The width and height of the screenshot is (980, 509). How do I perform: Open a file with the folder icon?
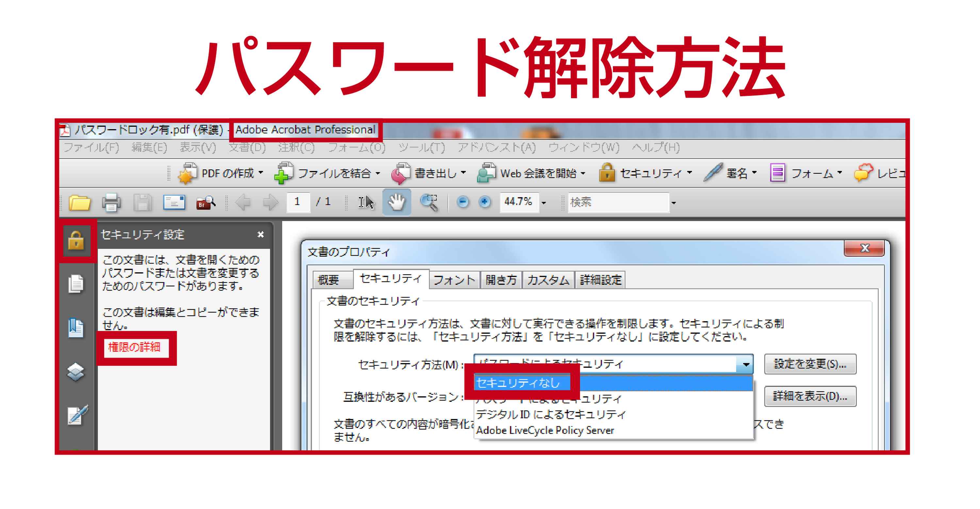[79, 203]
